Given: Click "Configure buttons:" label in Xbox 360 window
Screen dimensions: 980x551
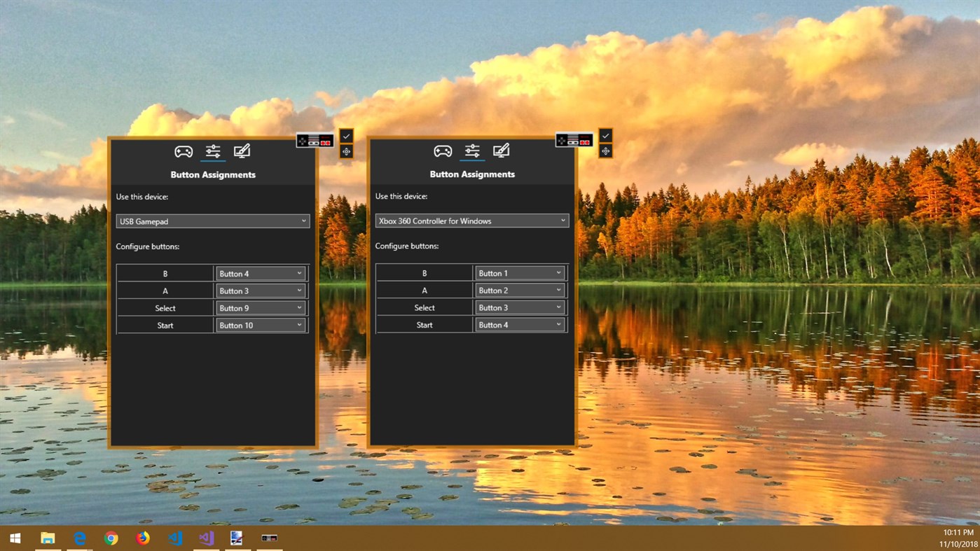Looking at the screenshot, I should (407, 246).
